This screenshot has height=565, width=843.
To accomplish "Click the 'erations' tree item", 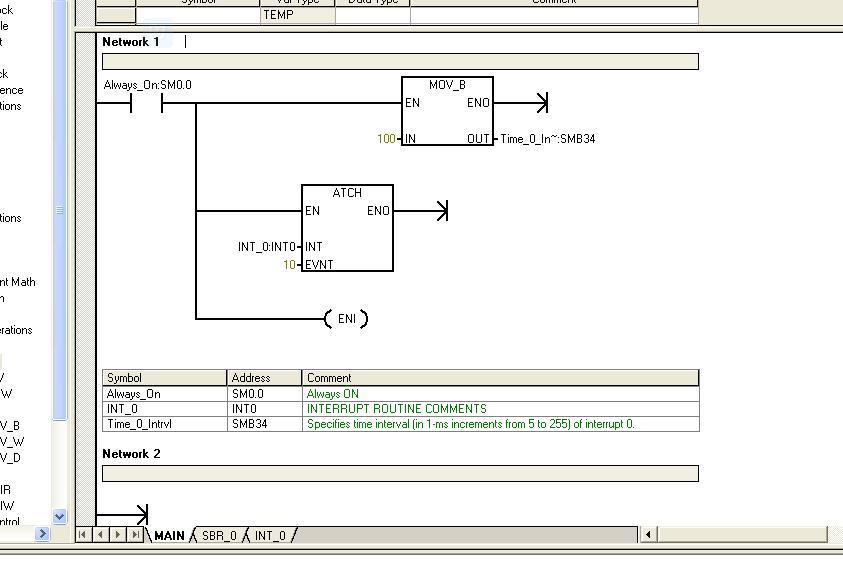I will (16, 330).
